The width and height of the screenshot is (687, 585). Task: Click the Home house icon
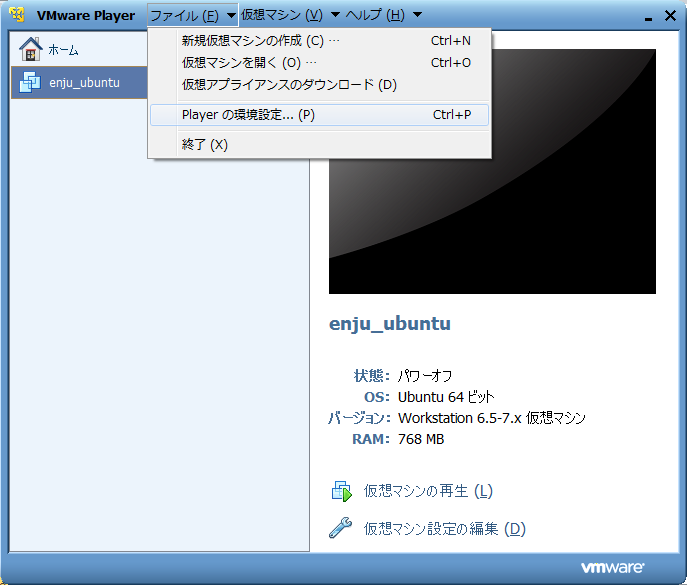coord(31,49)
